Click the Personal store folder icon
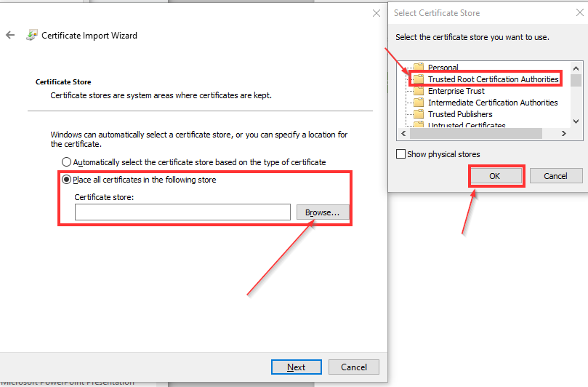This screenshot has width=588, height=387. (x=418, y=68)
